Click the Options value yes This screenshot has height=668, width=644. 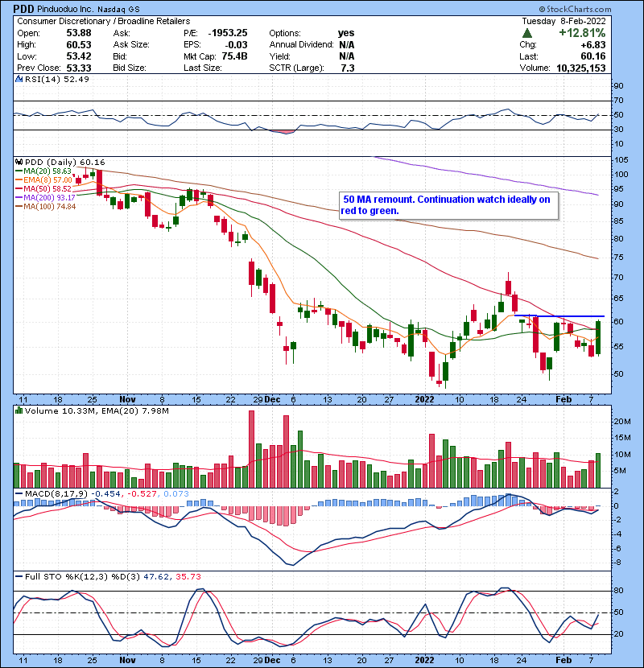click(346, 33)
